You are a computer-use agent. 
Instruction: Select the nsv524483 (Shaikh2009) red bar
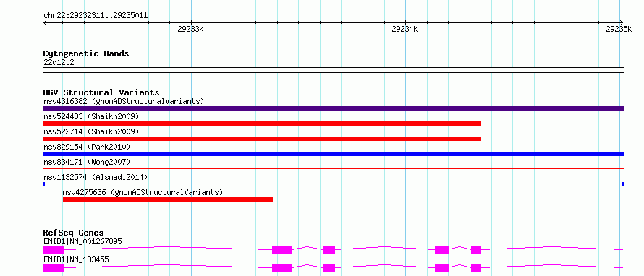262,124
